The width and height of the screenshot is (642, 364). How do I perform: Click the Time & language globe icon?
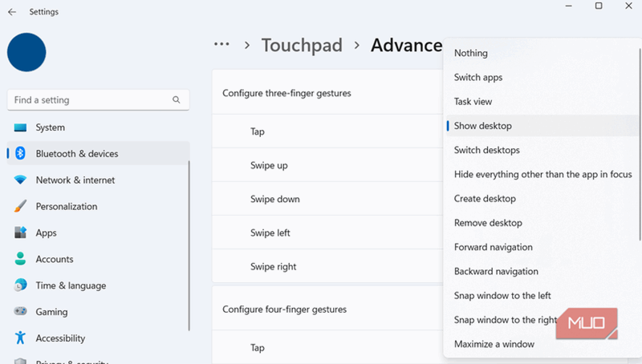click(20, 286)
